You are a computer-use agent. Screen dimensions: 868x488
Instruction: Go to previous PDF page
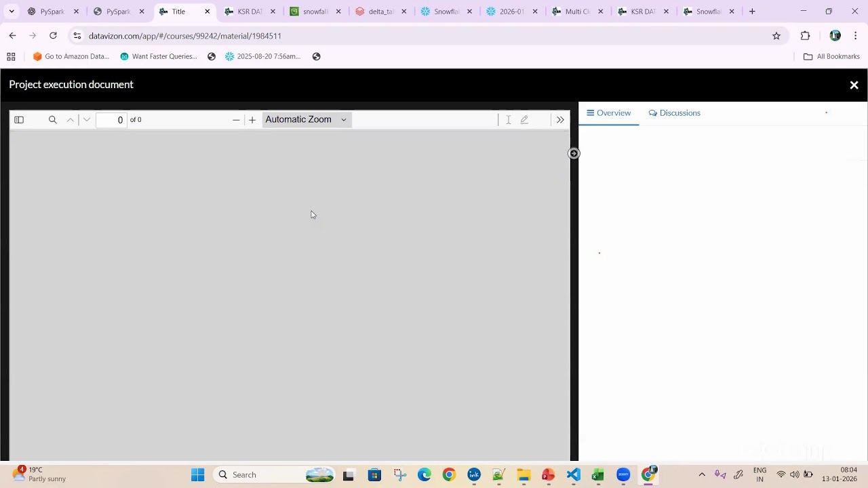[x=70, y=120]
